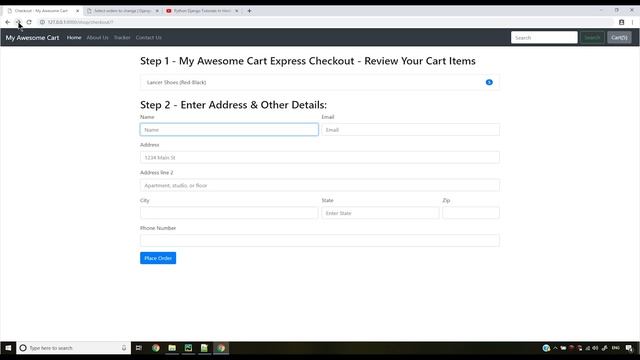Open the browser profile icon
The height and width of the screenshot is (360, 640).
[621, 22]
